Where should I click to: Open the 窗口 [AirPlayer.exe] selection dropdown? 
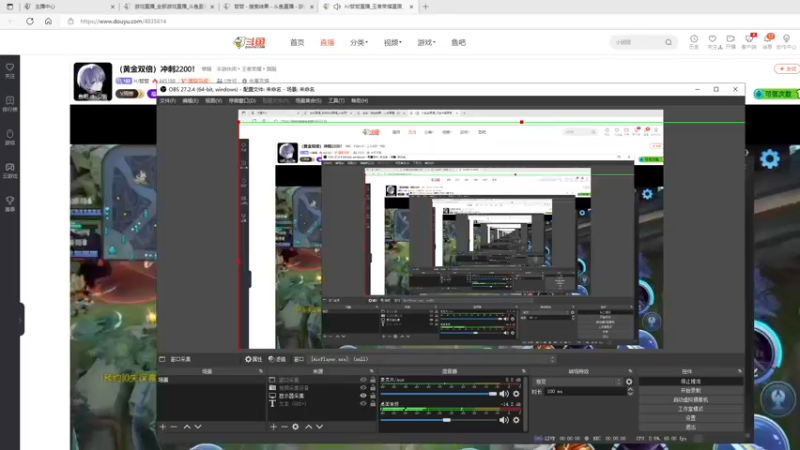click(x=432, y=359)
